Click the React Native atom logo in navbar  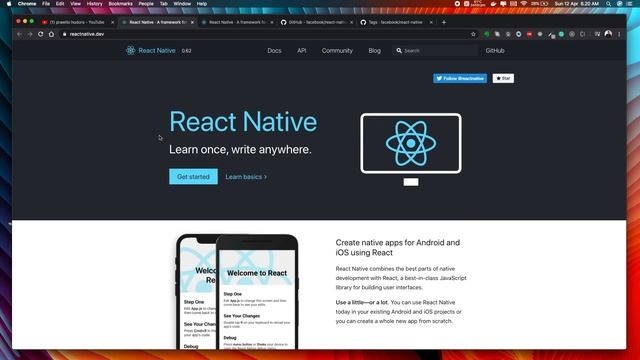[130, 51]
